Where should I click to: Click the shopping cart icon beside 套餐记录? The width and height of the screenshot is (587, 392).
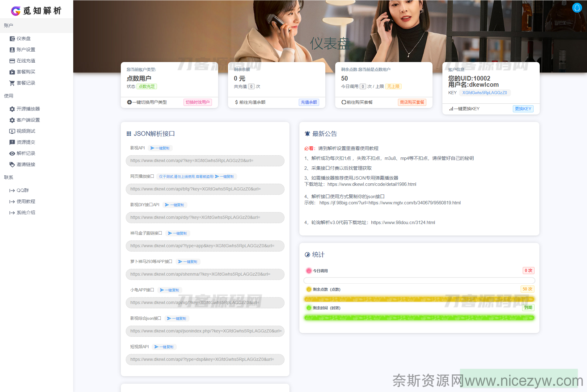click(12, 83)
